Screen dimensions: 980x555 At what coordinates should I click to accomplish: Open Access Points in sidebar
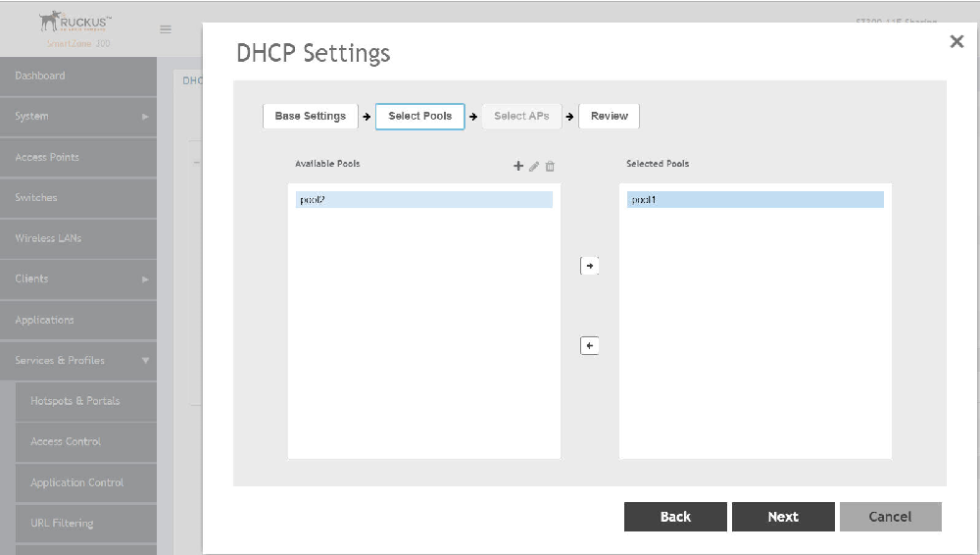click(x=47, y=157)
